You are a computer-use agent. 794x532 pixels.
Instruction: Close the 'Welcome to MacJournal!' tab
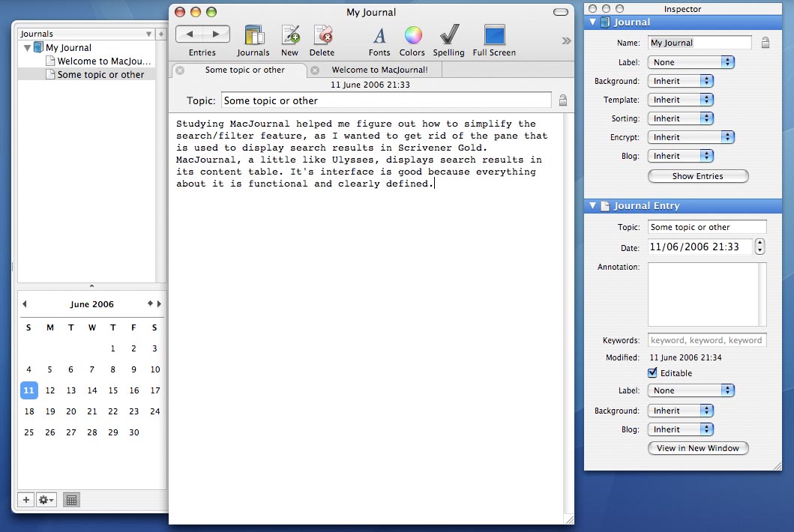pyautogui.click(x=315, y=70)
